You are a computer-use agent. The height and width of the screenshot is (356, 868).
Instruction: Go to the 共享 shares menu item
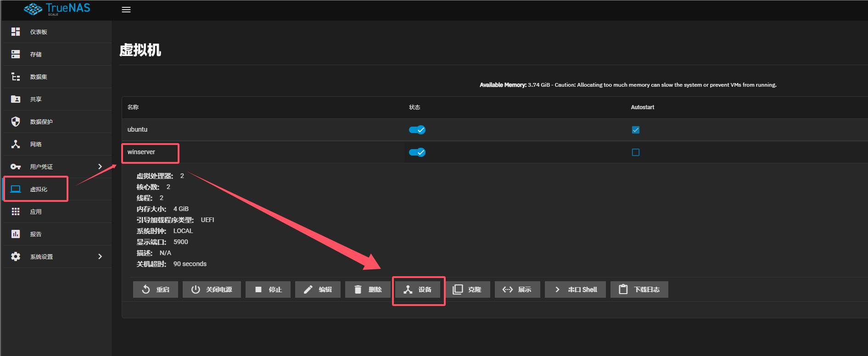[x=36, y=99]
